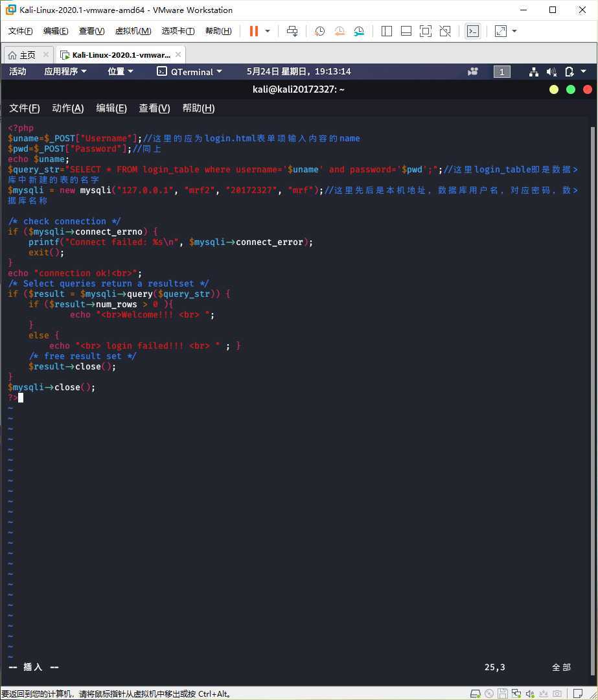Click '$result->close();' line

pyautogui.click(x=73, y=366)
